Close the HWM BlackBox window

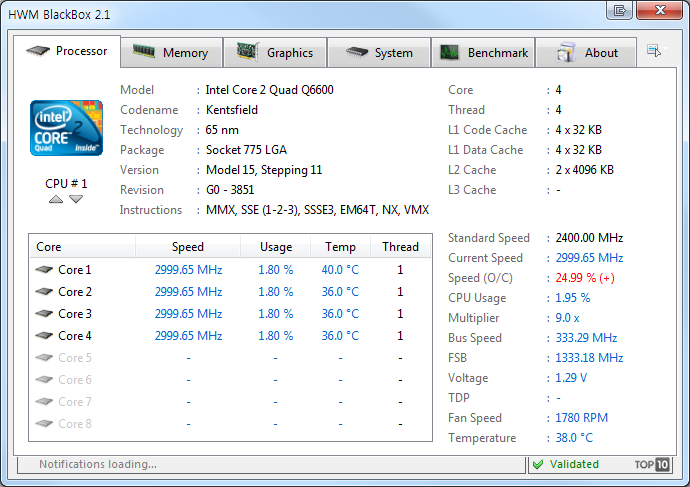660,10
